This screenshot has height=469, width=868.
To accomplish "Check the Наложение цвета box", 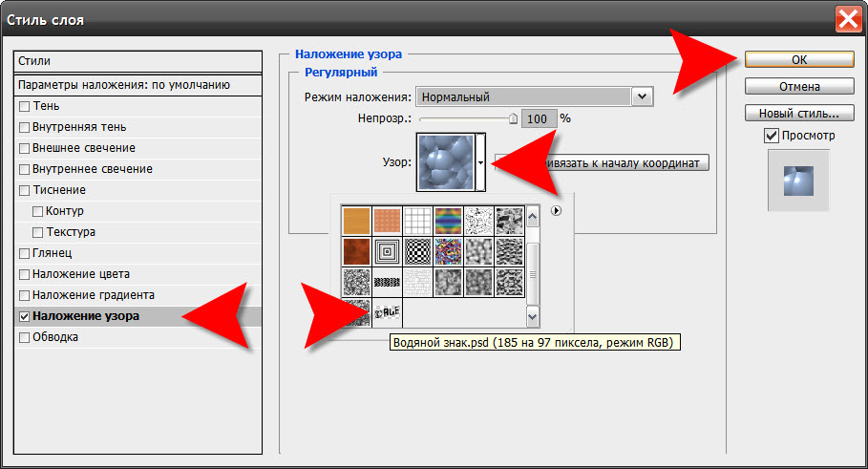I will coord(25,275).
